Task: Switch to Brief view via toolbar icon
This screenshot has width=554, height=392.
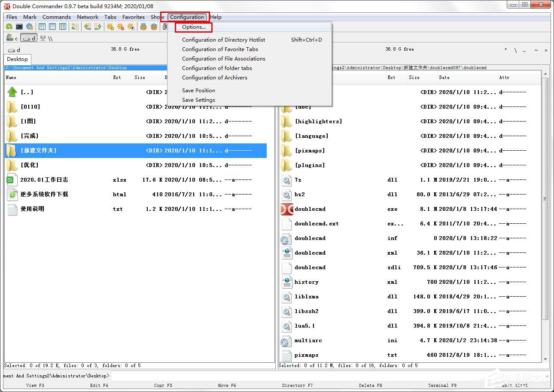Action: (x=42, y=27)
